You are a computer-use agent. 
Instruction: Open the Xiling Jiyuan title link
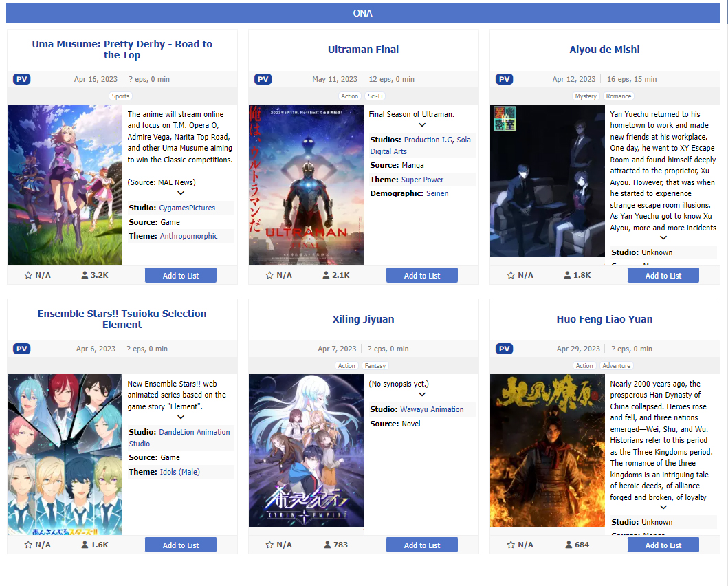click(x=363, y=319)
